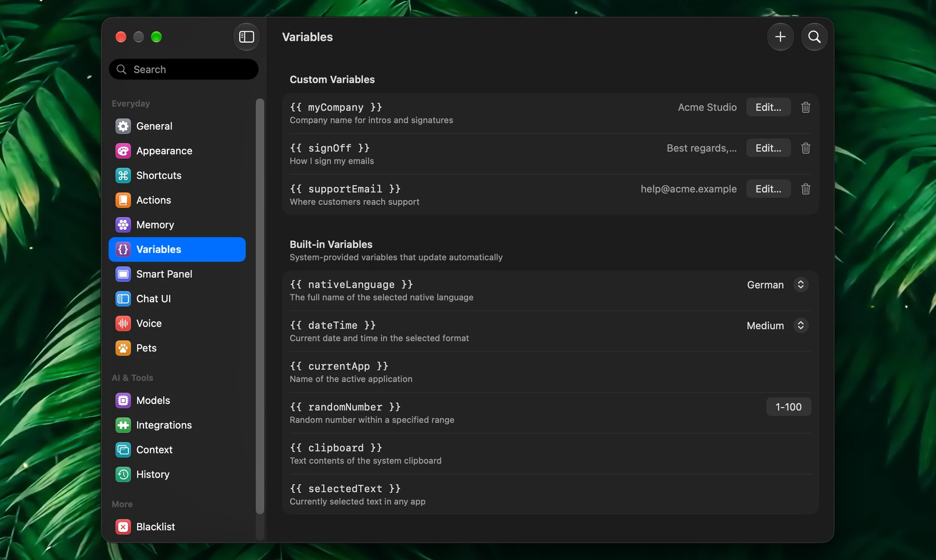936x560 pixels.
Task: Click the Actions orange icon
Action: tap(123, 200)
